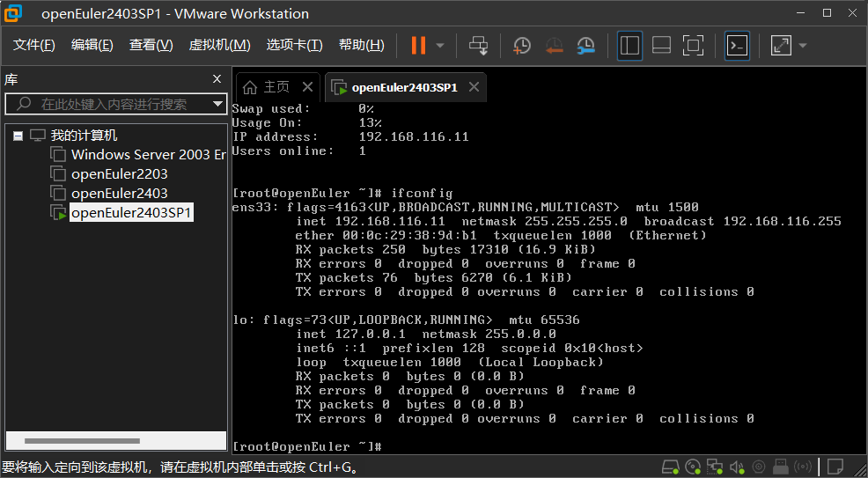Click the webcam device status icon
This screenshot has width=868, height=478.
pos(758,467)
